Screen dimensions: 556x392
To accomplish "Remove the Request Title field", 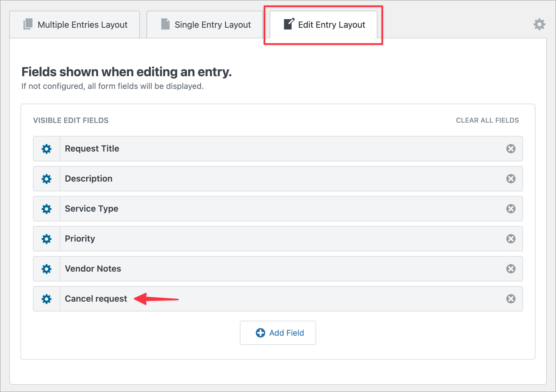I will point(511,149).
